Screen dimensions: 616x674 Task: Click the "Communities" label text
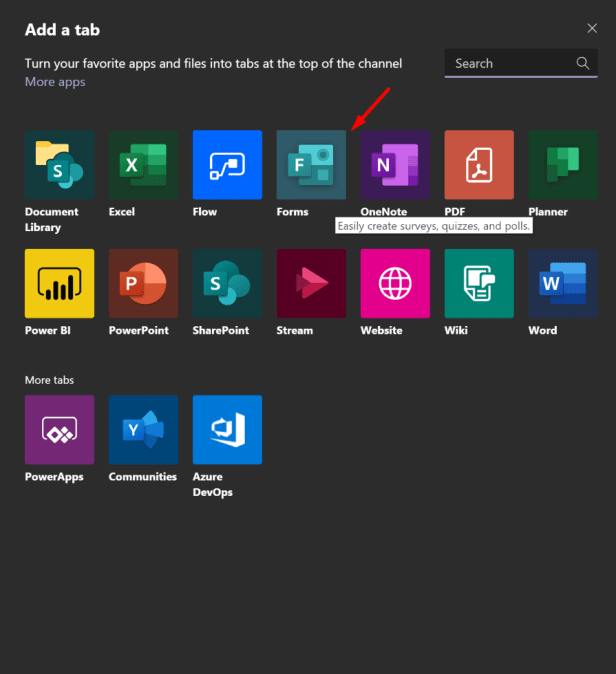coord(143,476)
